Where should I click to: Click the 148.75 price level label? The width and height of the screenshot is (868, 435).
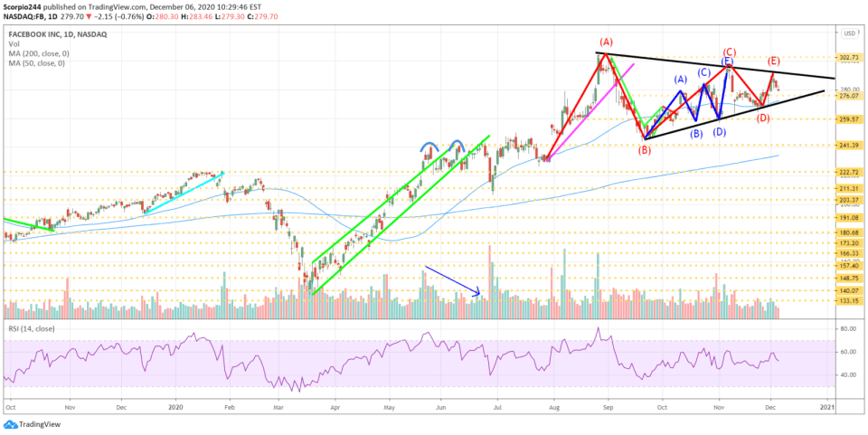tap(849, 279)
